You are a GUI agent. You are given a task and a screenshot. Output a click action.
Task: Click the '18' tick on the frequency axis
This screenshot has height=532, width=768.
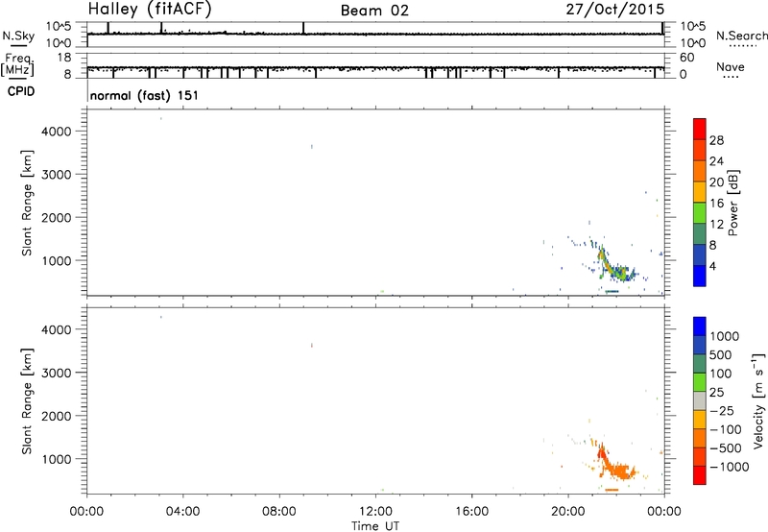coord(65,58)
